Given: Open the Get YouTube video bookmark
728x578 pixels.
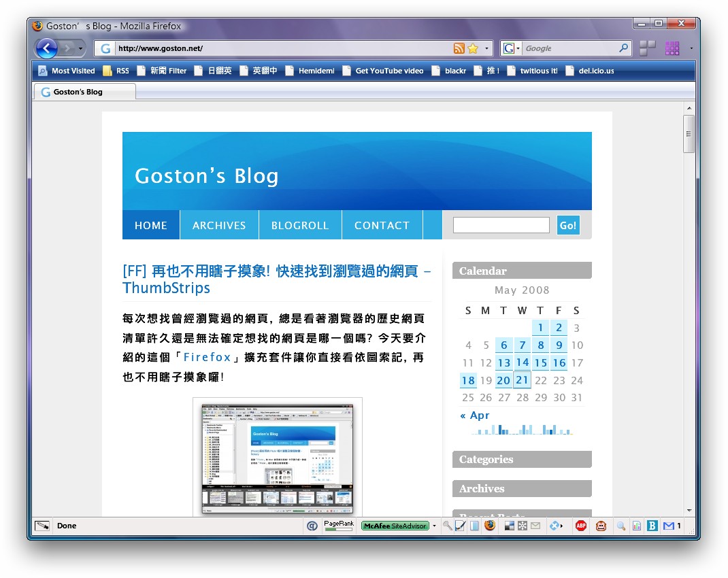Looking at the screenshot, I should coord(383,71).
